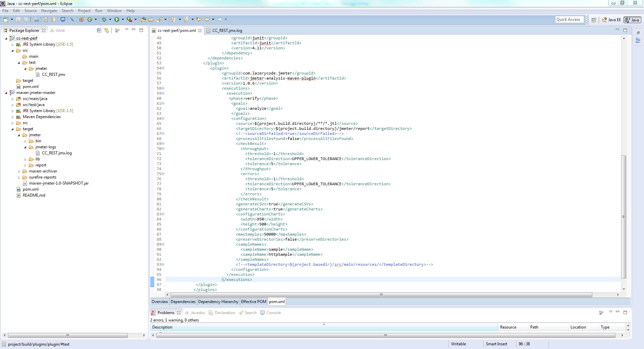Click the New Java Class icon
644x349 pixels.
(90, 20)
